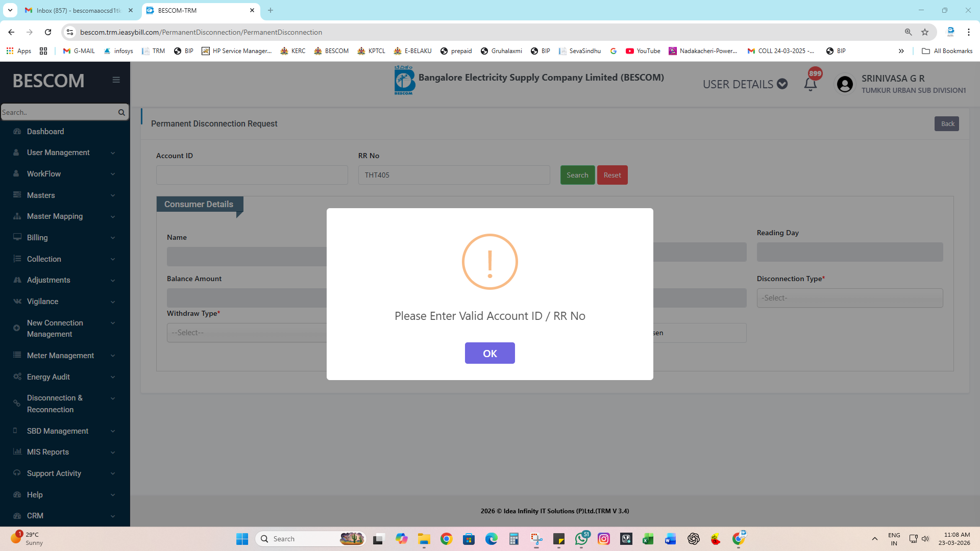Click the notification bell icon

[810, 84]
